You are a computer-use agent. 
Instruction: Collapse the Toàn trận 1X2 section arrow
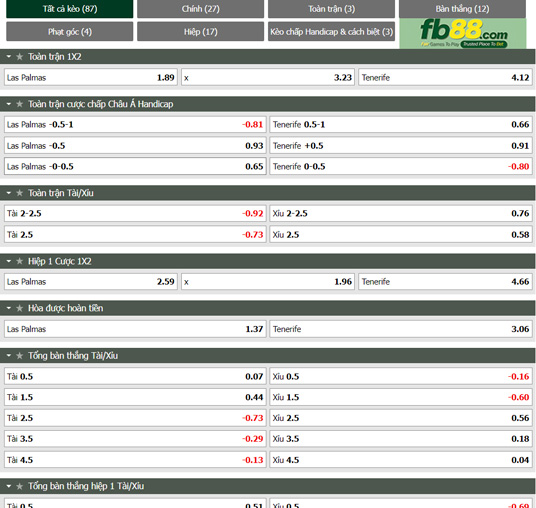(9, 57)
